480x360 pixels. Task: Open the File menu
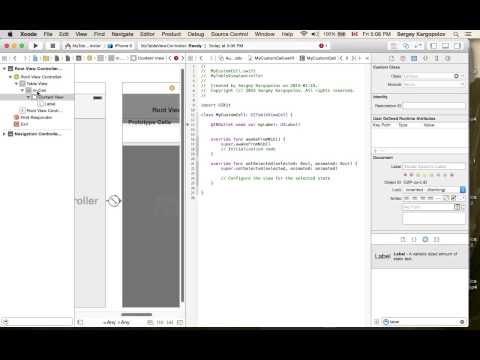coord(48,34)
